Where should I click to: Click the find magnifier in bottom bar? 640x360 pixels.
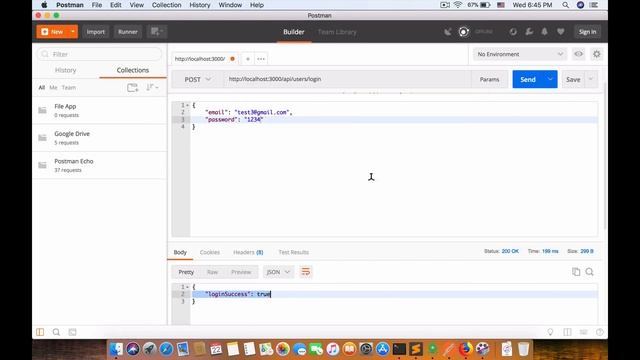click(56, 332)
